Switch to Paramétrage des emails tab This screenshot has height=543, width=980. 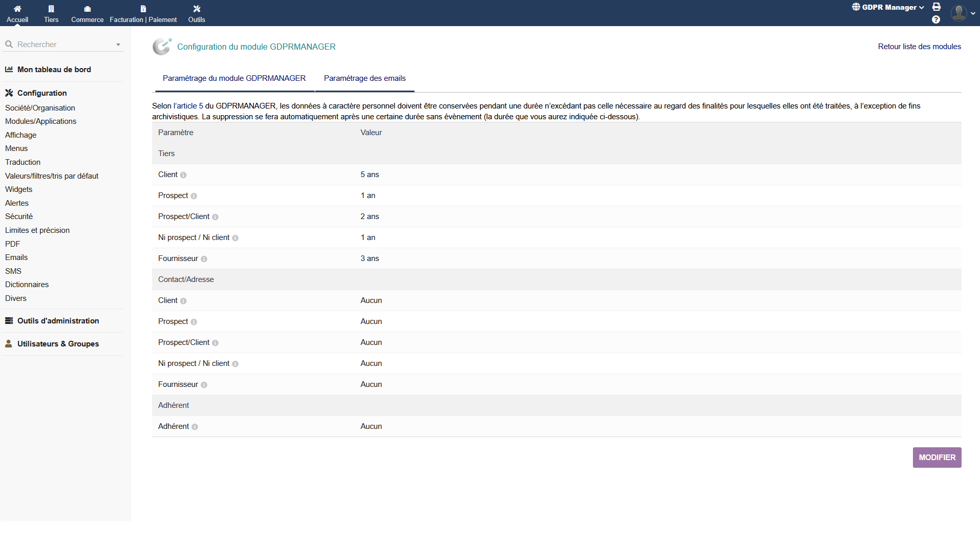coord(365,78)
